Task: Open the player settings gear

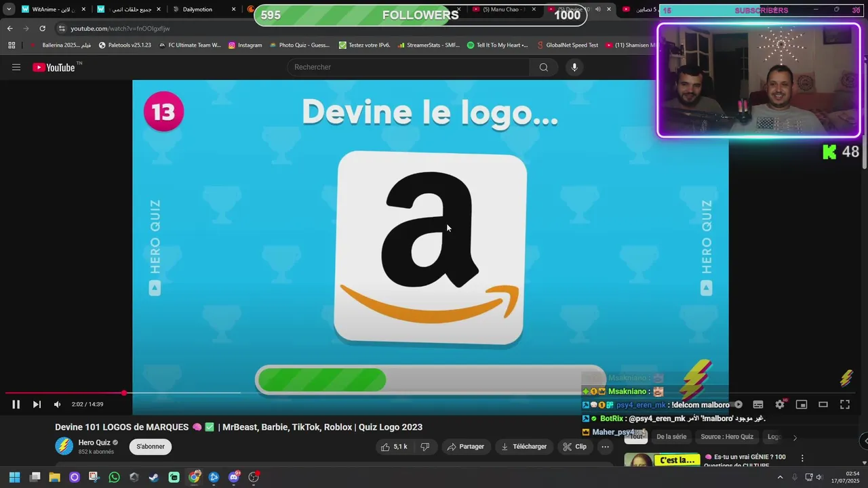Action: point(780,405)
